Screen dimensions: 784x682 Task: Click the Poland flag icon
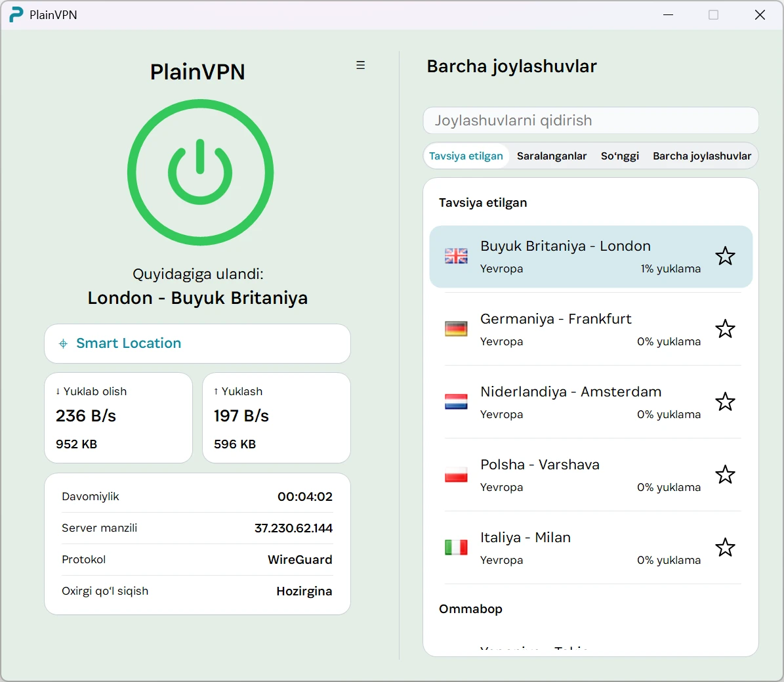(x=456, y=475)
